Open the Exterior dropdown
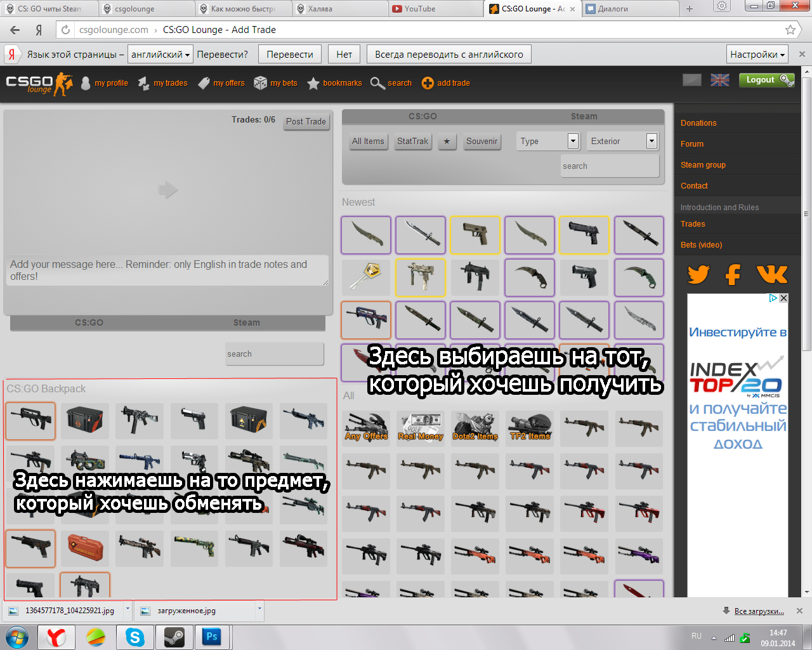 tap(622, 141)
